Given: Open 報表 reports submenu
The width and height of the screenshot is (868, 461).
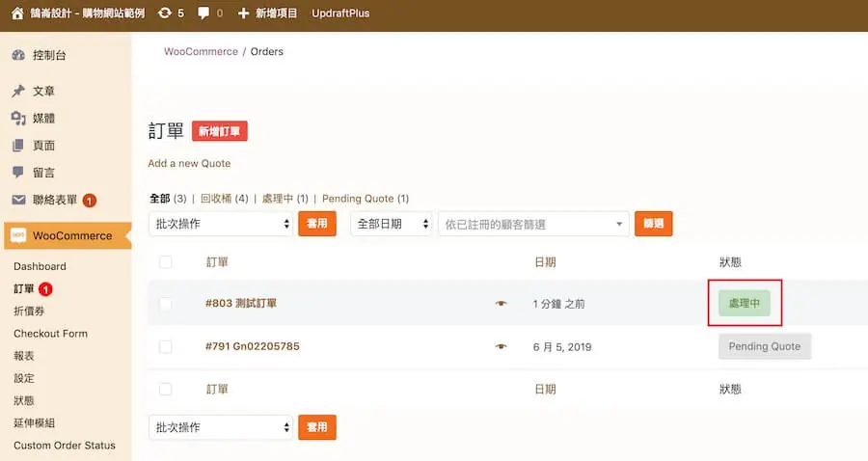Looking at the screenshot, I should coord(24,356).
